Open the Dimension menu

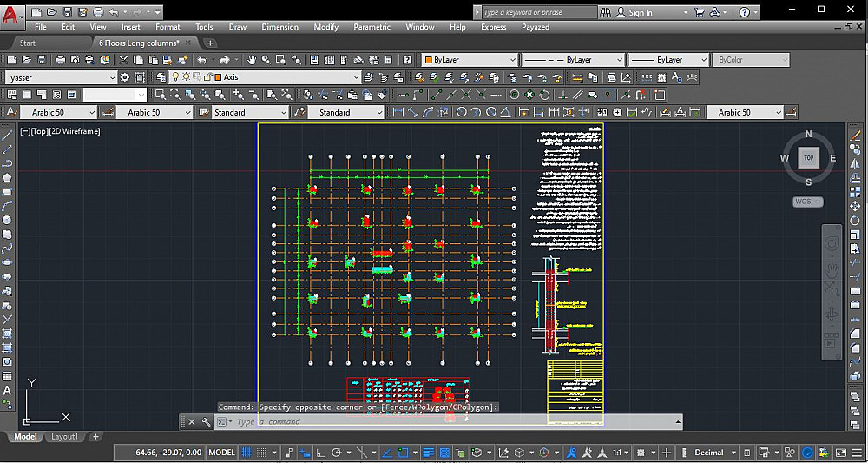point(279,27)
